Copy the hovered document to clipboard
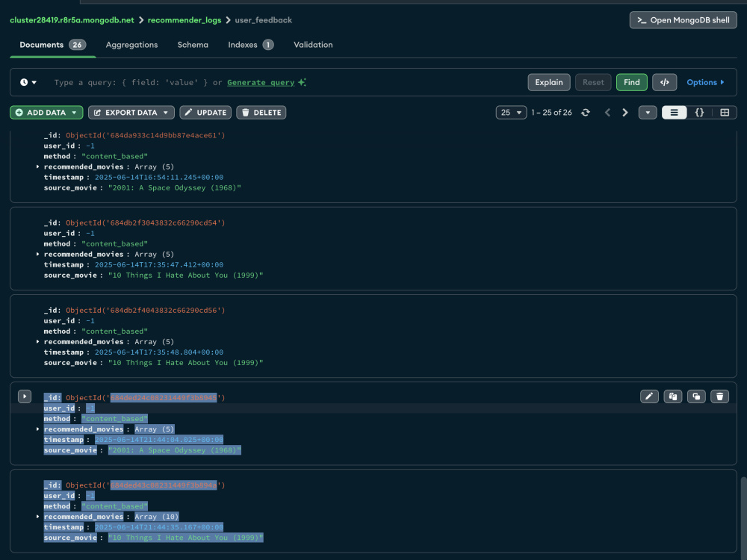Viewport: 747px width, 560px height. point(673,396)
